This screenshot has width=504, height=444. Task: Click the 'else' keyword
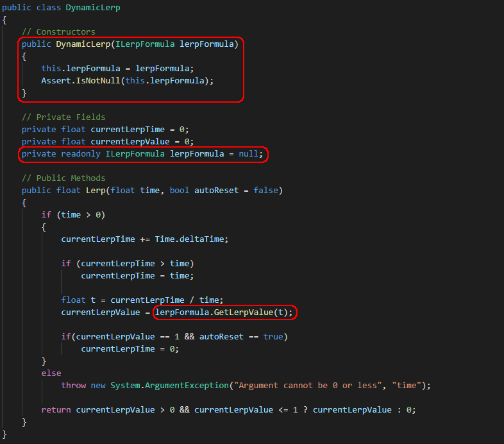coord(51,373)
